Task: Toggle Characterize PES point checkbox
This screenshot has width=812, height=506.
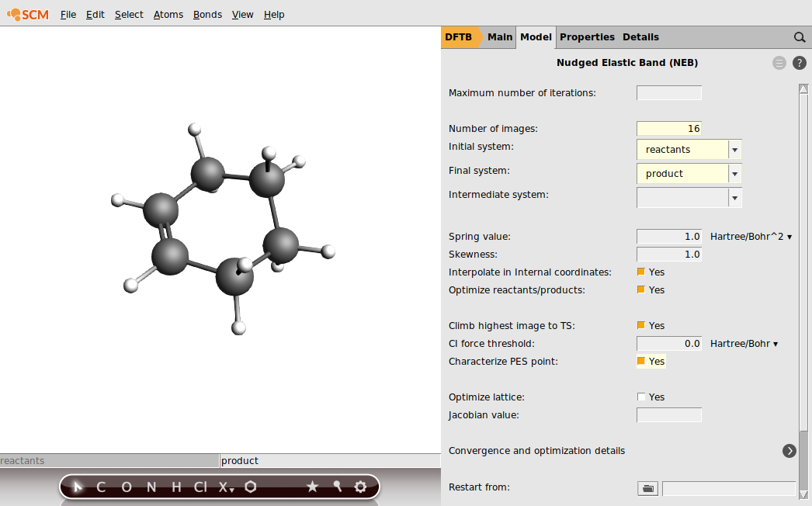Action: 641,361
